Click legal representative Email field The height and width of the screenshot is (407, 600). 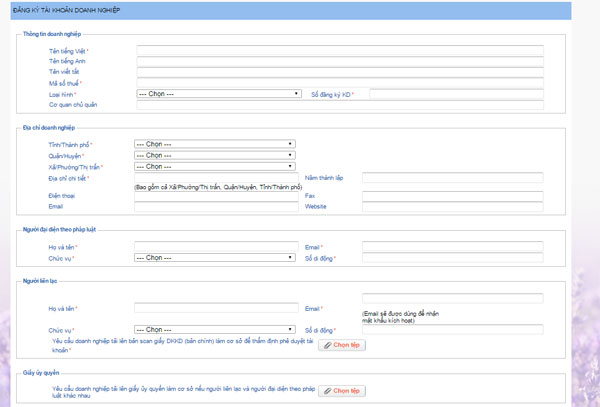[x=453, y=246]
